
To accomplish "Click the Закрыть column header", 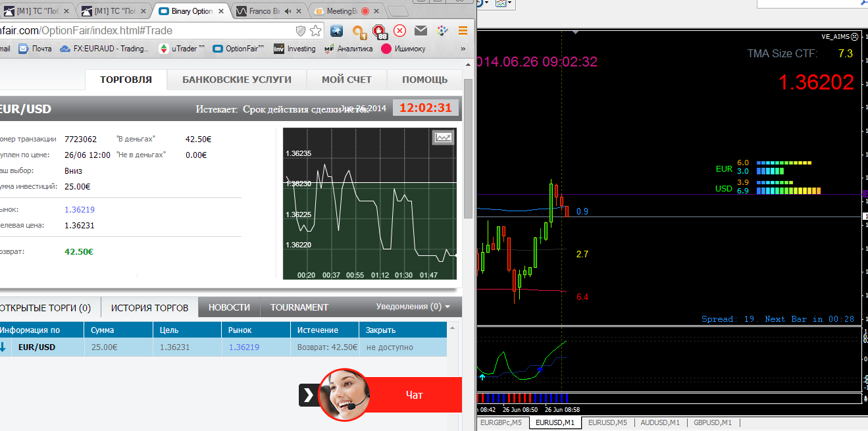I will click(x=403, y=330).
